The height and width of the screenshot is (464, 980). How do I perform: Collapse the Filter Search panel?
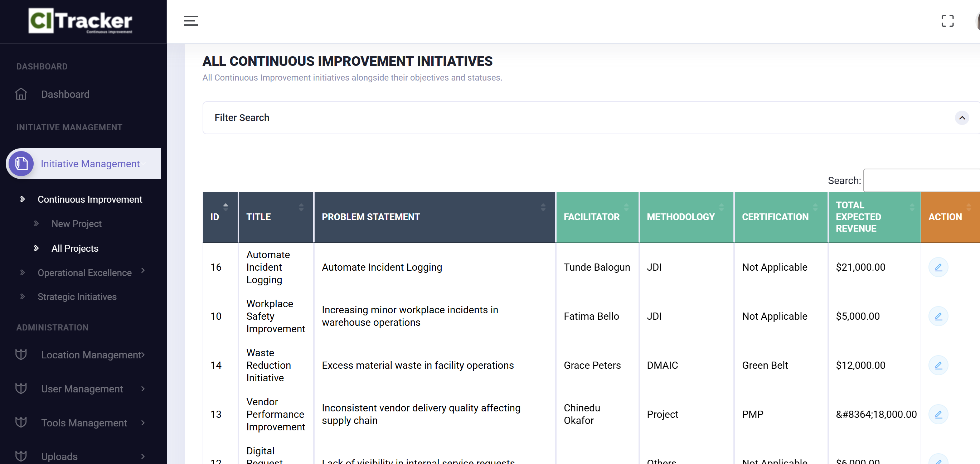961,118
